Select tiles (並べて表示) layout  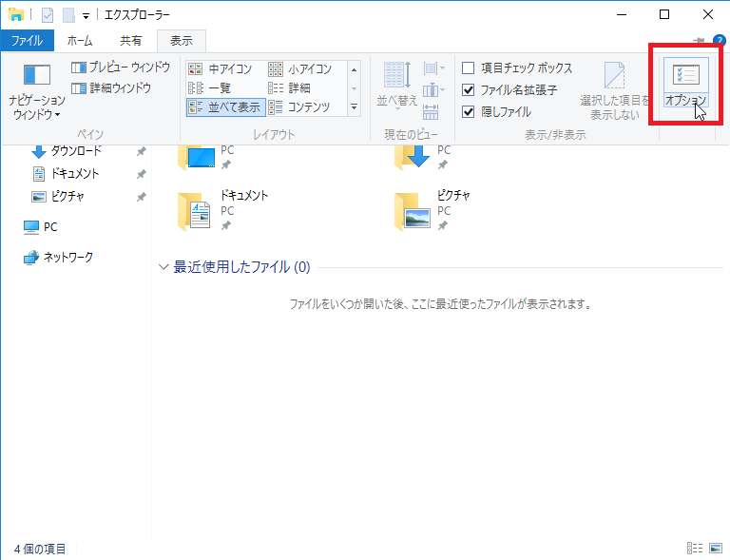226,107
